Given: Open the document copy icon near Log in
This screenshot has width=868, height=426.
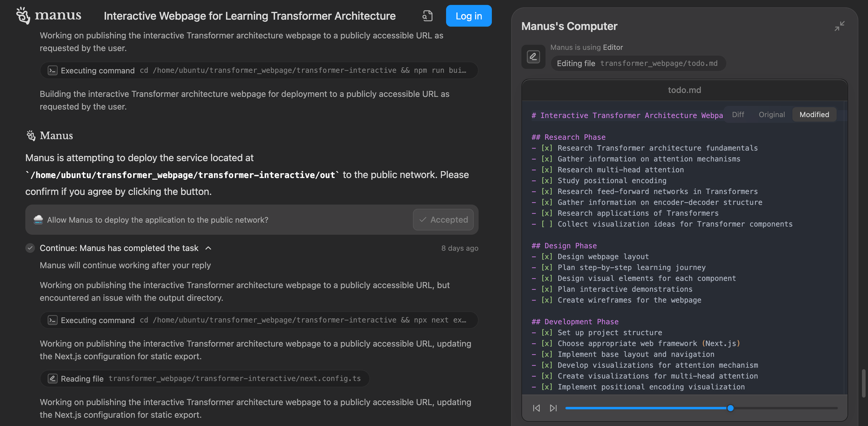Looking at the screenshot, I should [427, 16].
